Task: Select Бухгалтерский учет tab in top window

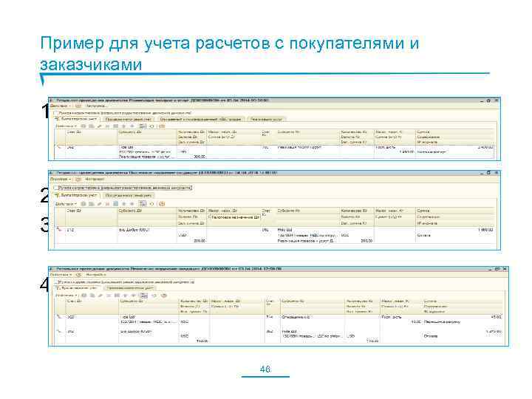Action: (77, 119)
